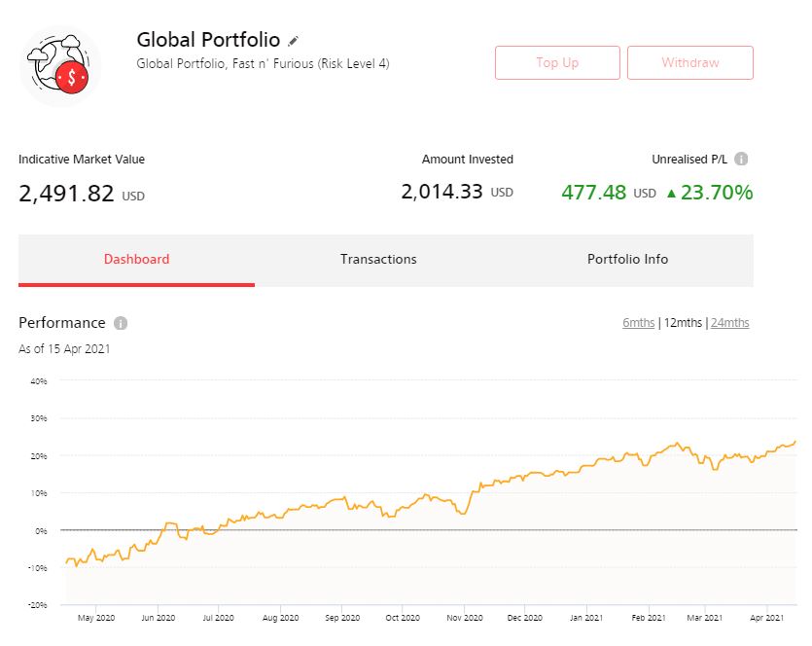This screenshot has width=812, height=646.
Task: Click the Withdraw button
Action: pos(690,62)
